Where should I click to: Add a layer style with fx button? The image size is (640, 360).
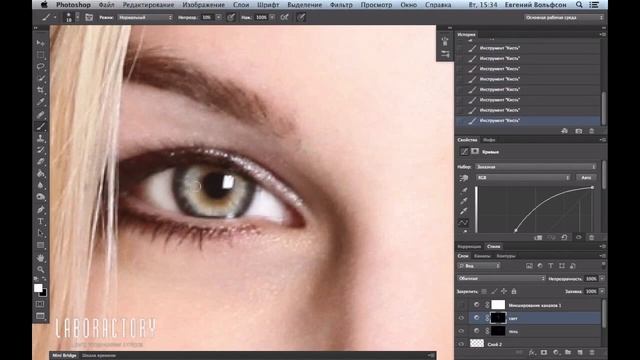[x=531, y=353]
